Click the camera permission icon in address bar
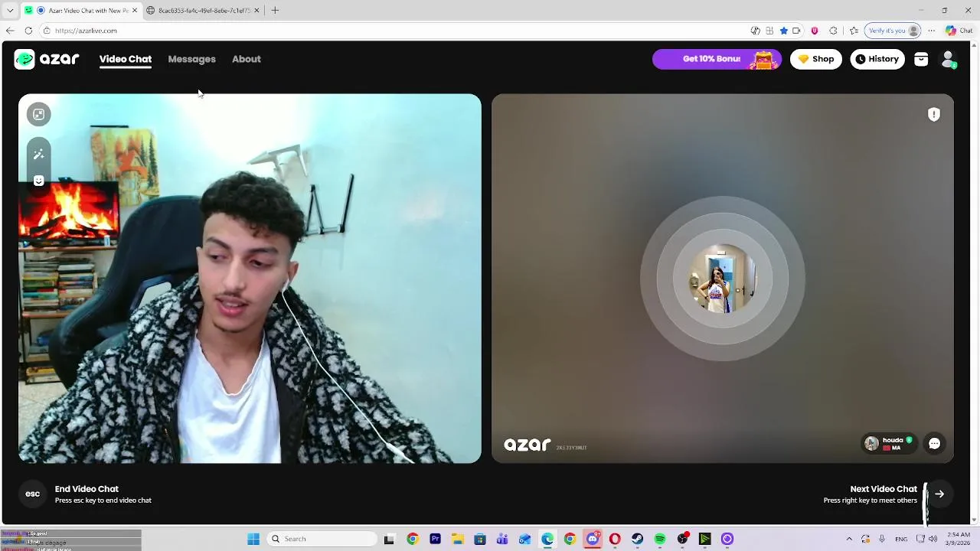The width and height of the screenshot is (980, 551). click(x=796, y=31)
